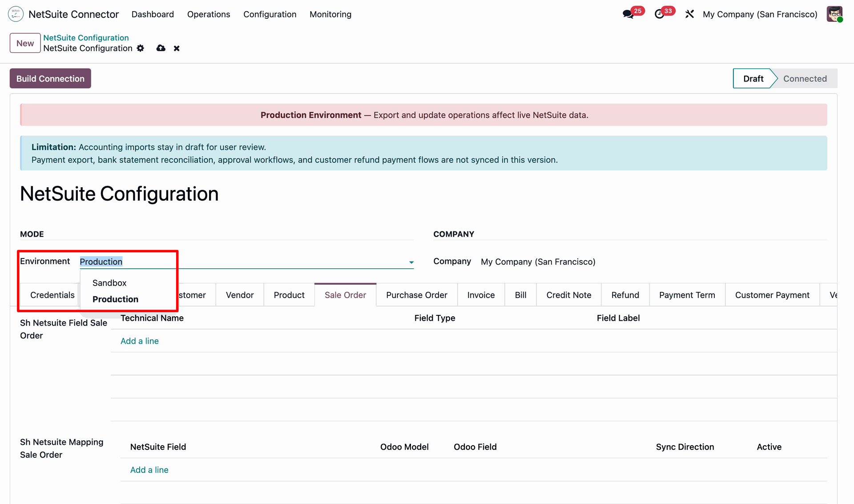Click the NetSuite Field column header

pos(158,447)
